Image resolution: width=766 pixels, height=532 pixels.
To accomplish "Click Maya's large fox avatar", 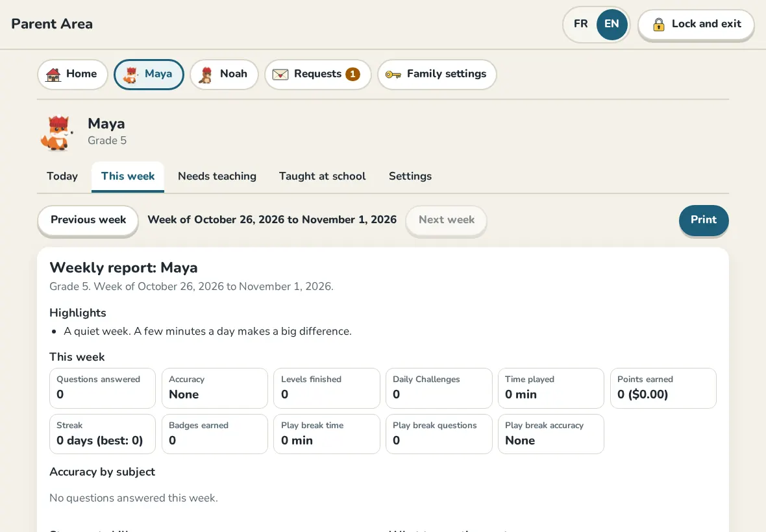I will click(x=58, y=133).
